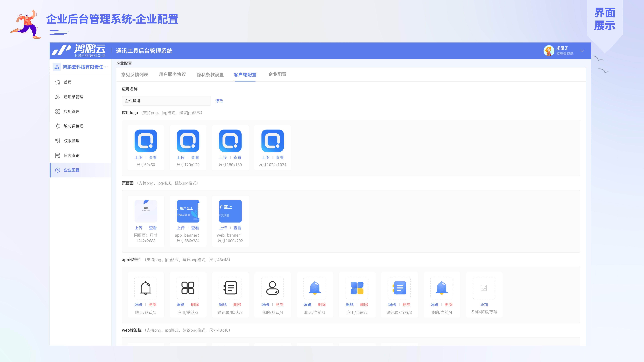Screen dimensions: 644x362
Task: Click the 应用/默认/2 grid outline icon
Action: click(x=188, y=288)
